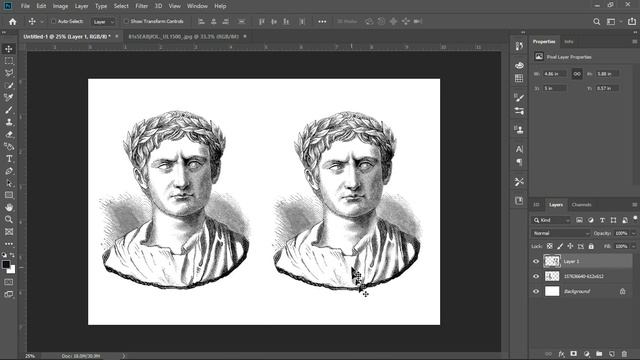Viewport: 640px width, 360px height.
Task: Select the Move tool in the toolbox
Action: 9,49
